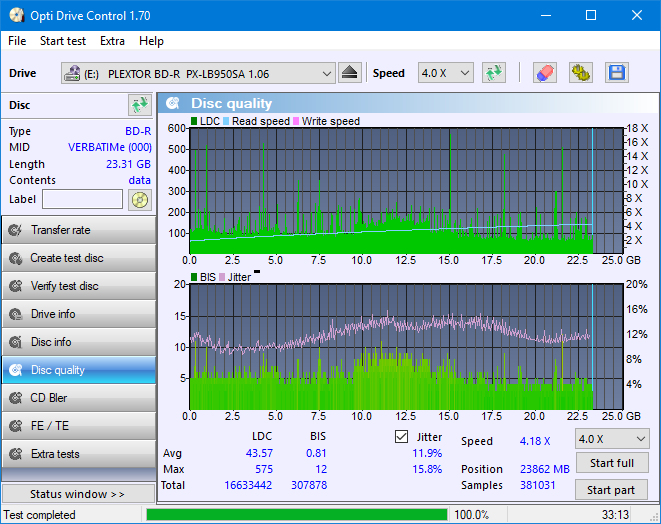Open the File menu

(x=17, y=41)
